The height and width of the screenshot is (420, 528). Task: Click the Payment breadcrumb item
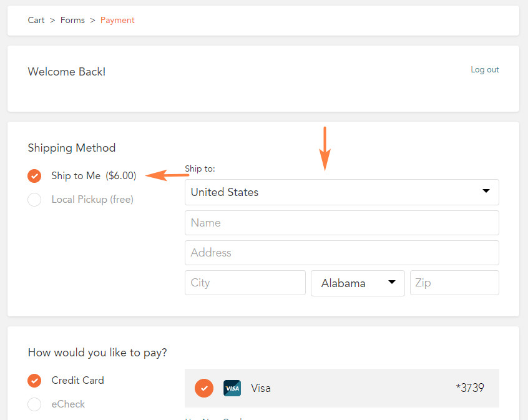click(x=117, y=20)
